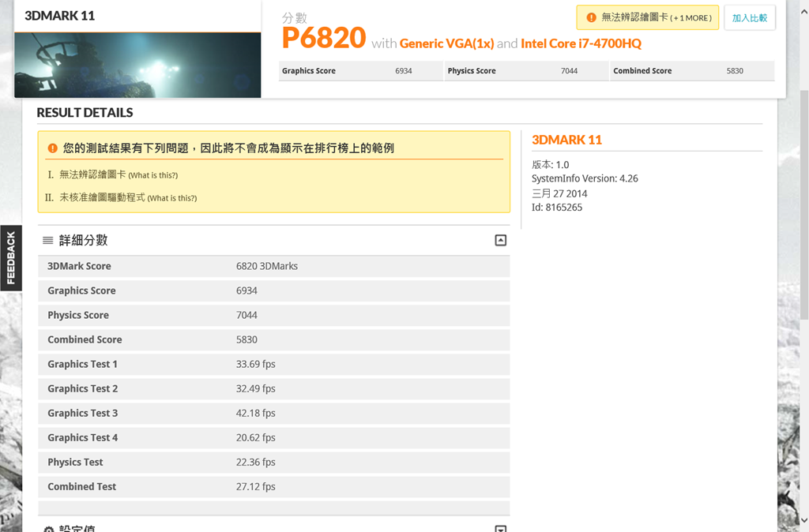
Task: Click the warning icon beside 您的測試結果有下列問題
Action: pos(52,148)
